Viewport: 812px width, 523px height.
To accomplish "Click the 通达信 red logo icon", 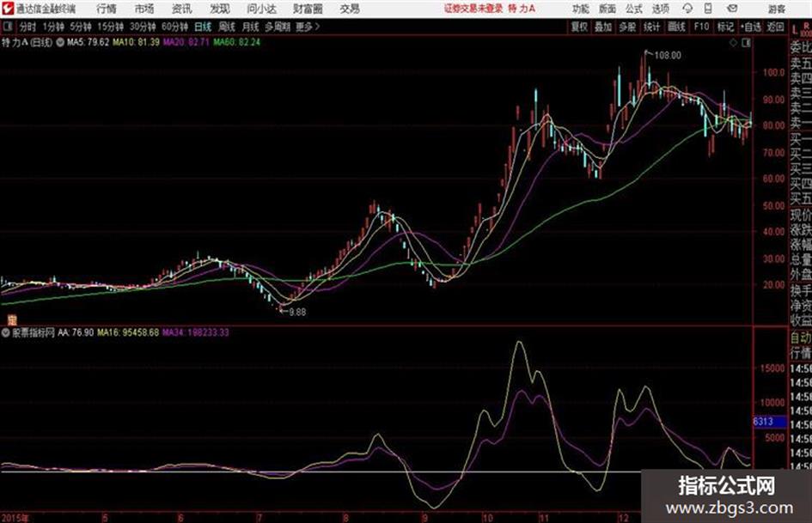I will [x=7, y=9].
